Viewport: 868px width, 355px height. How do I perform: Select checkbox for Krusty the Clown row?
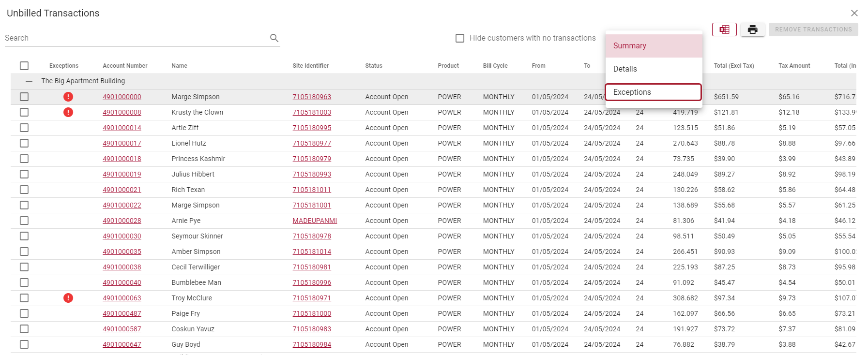(24, 112)
